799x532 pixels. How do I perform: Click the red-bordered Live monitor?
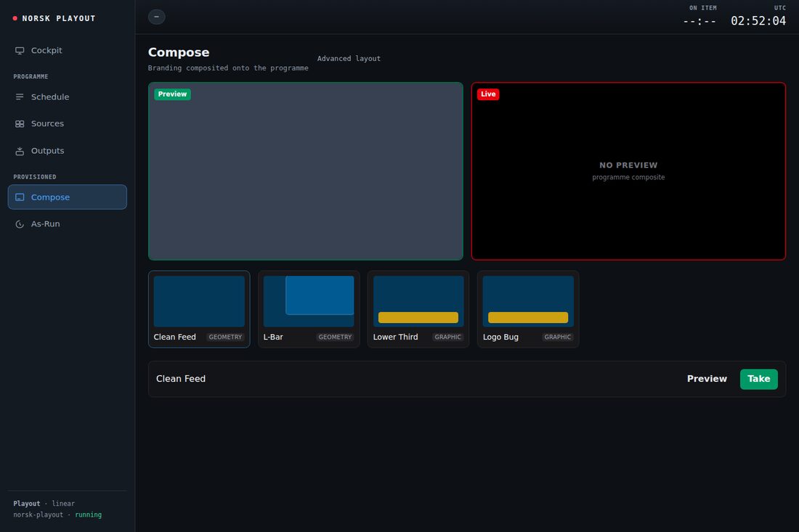[x=628, y=171]
